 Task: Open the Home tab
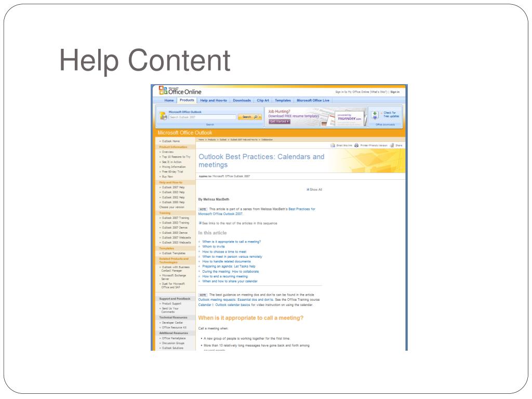click(169, 100)
